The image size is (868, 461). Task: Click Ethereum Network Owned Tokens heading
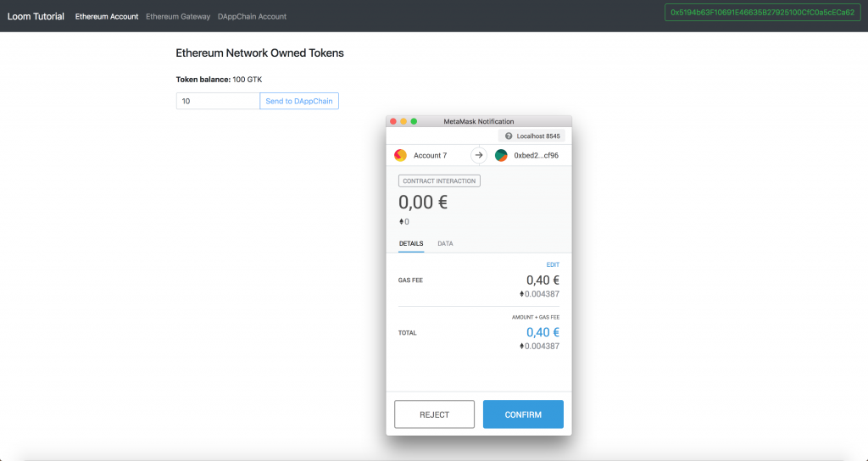[x=259, y=53]
